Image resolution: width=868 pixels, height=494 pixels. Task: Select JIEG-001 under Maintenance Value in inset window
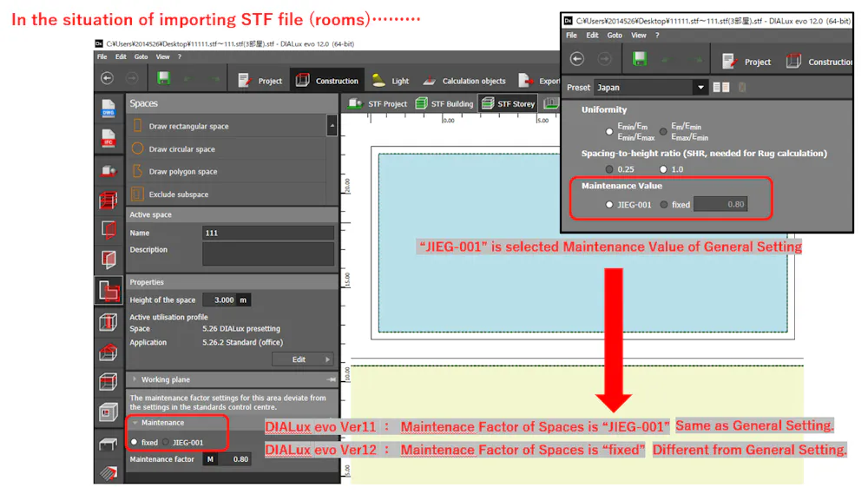tap(609, 205)
